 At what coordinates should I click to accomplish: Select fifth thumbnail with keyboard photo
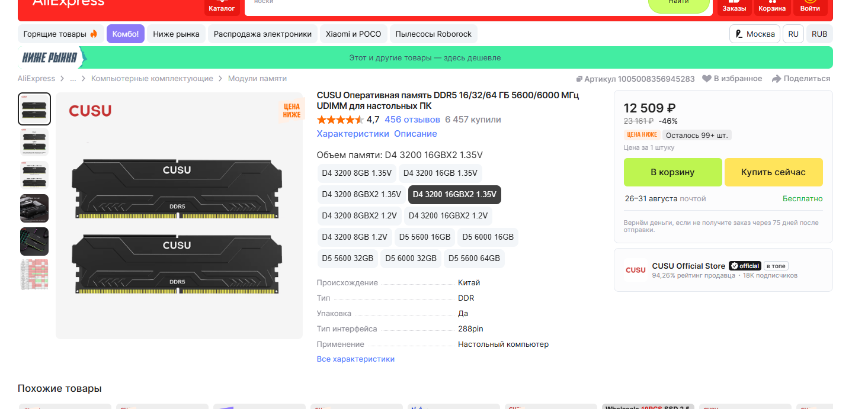34,241
